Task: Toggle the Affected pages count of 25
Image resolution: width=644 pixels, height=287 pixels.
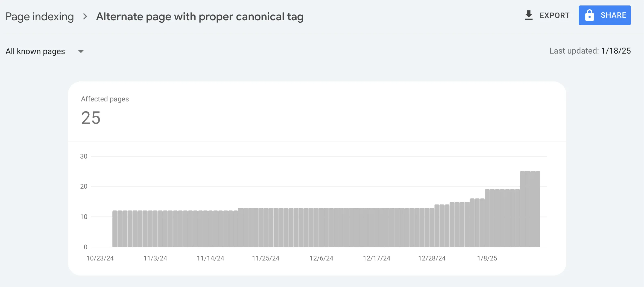Action: (90, 118)
